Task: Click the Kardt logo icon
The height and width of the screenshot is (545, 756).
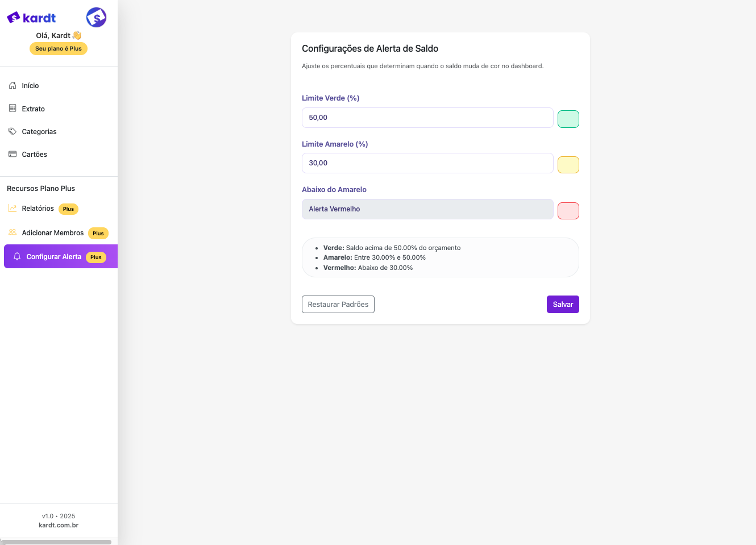Action: [14, 18]
